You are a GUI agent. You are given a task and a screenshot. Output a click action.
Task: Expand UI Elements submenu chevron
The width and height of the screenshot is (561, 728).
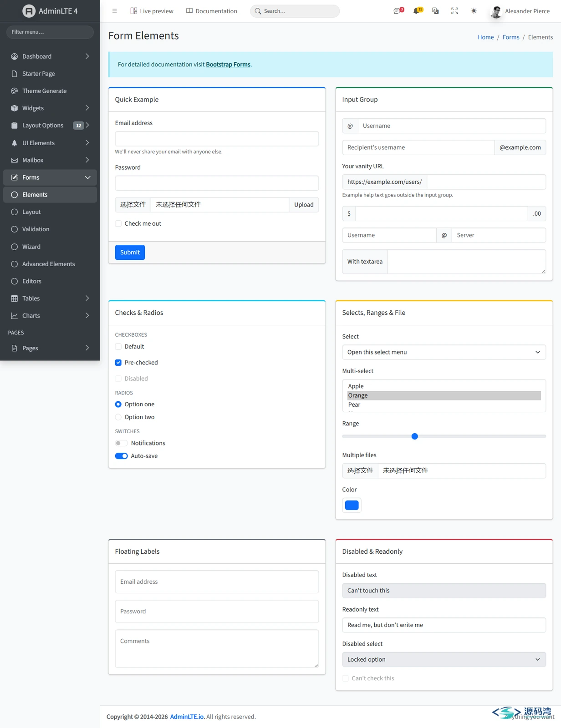coord(87,143)
